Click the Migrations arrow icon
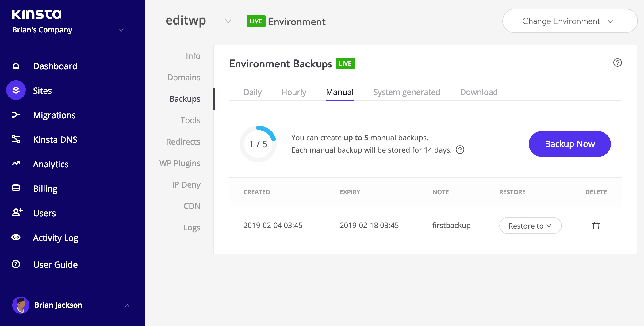Viewport: 644px width, 326px height. point(16,115)
